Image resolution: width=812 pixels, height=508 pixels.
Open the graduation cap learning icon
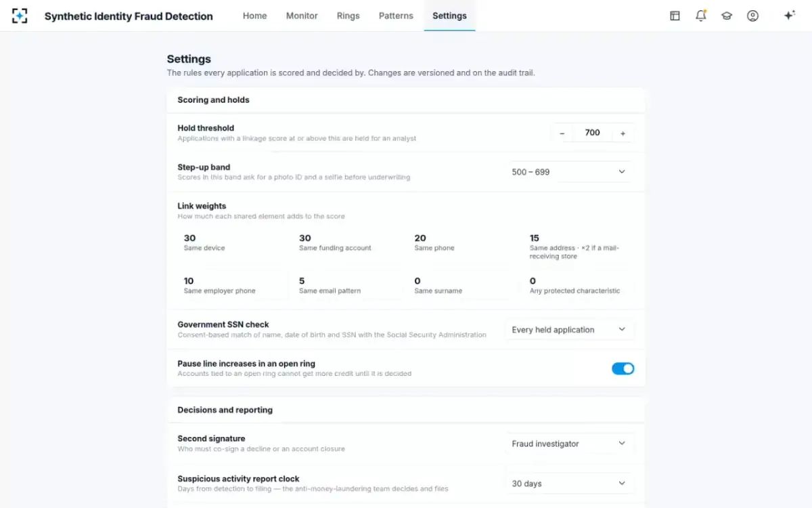[x=727, y=16]
